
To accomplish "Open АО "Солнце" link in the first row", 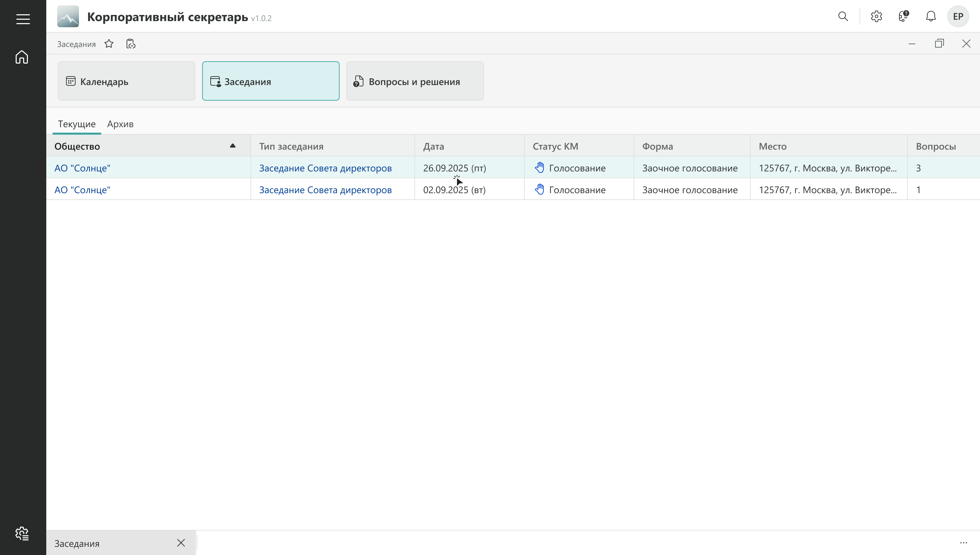I will coord(82,168).
